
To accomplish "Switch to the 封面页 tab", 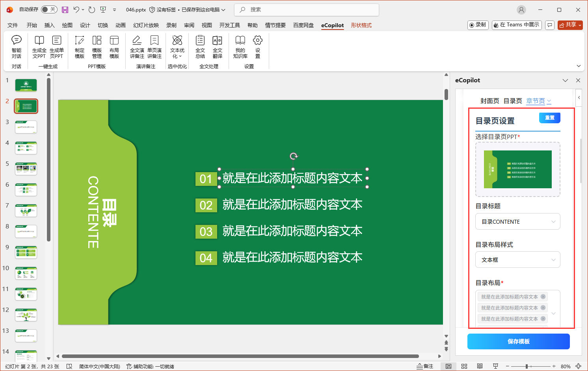I will coord(489,101).
